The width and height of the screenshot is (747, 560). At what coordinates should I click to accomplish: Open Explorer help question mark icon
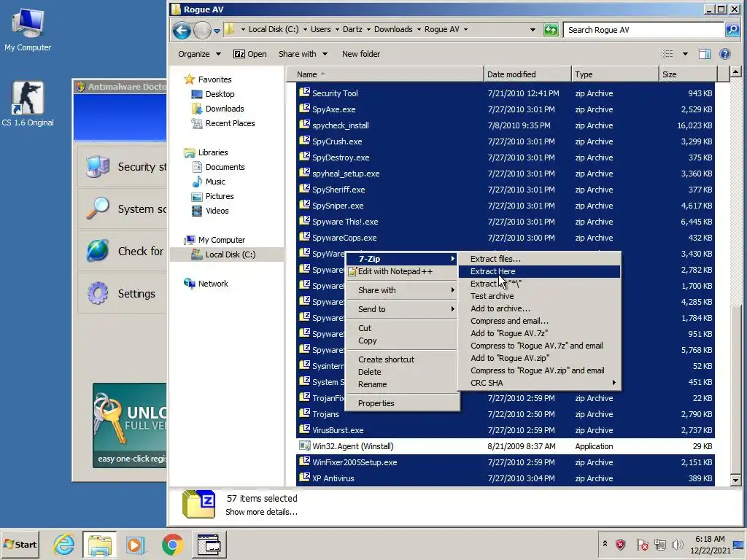point(724,54)
